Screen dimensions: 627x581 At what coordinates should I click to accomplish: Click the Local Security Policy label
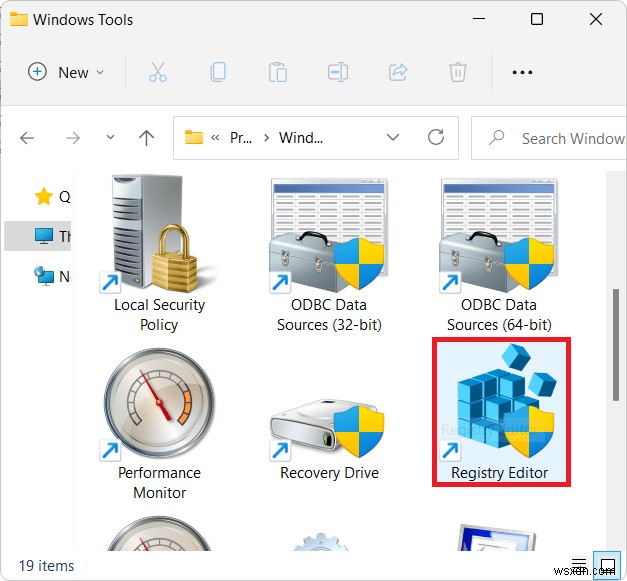[x=159, y=315]
